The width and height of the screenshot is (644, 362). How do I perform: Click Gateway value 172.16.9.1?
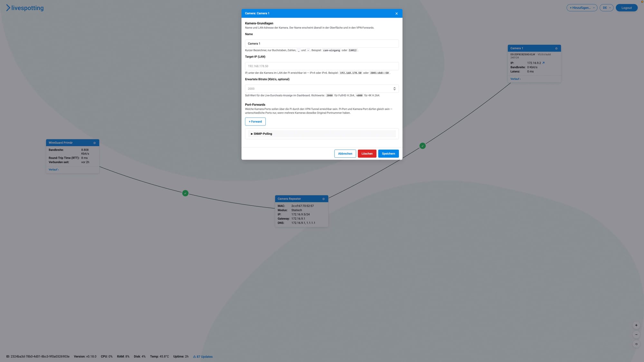pyautogui.click(x=298, y=218)
